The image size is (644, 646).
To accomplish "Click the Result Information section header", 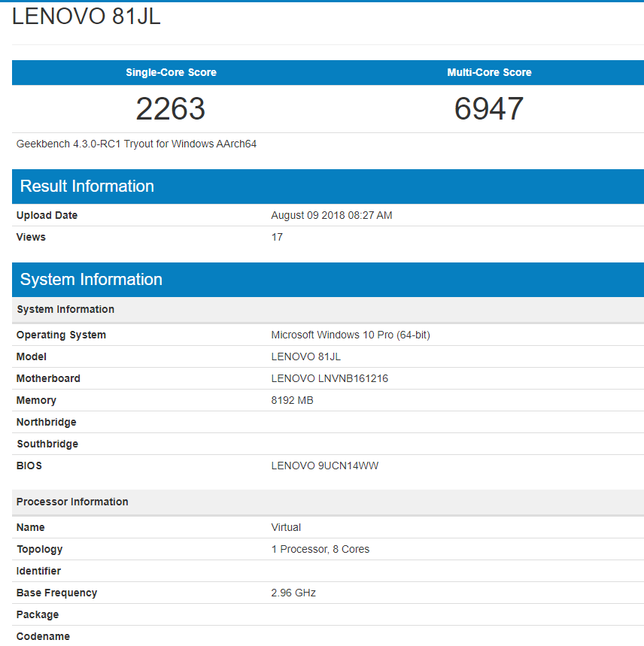I will pyautogui.click(x=87, y=187).
